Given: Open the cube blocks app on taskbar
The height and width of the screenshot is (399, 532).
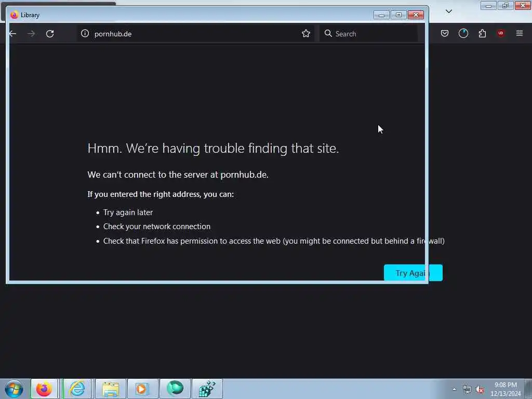Looking at the screenshot, I should pos(207,389).
